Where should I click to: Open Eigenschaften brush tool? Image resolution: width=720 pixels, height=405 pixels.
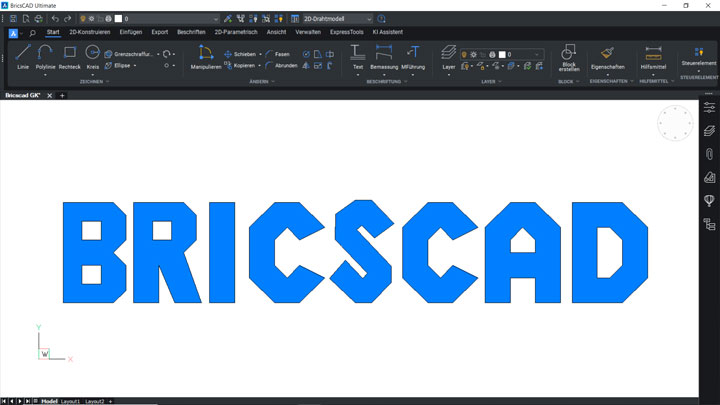[608, 57]
